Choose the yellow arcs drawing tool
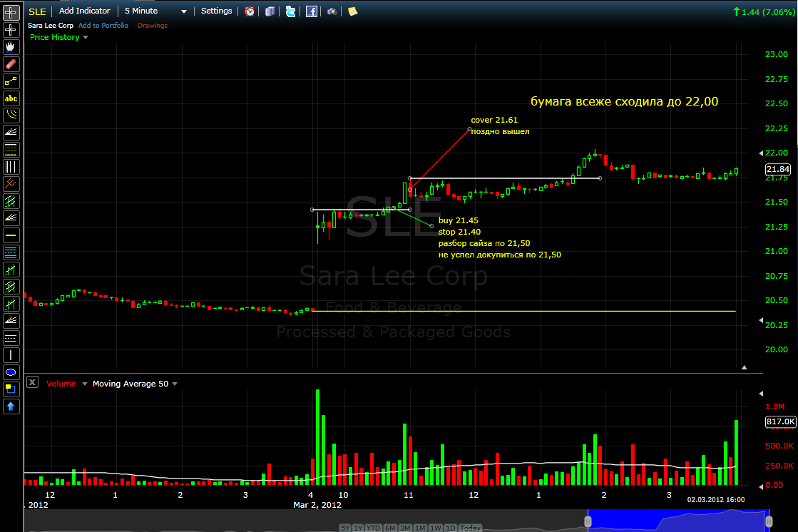 coord(11,116)
